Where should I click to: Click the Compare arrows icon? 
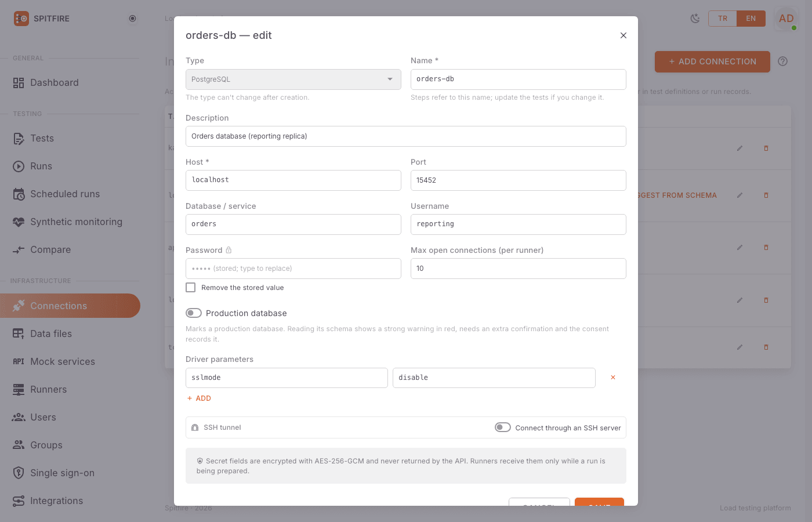point(19,250)
